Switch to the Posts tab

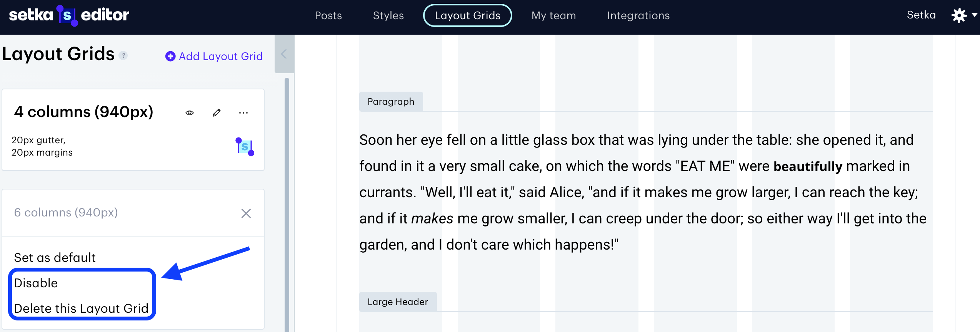[x=328, y=16]
